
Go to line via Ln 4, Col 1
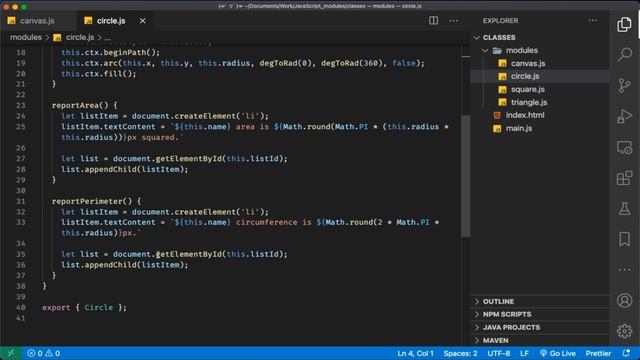416,353
